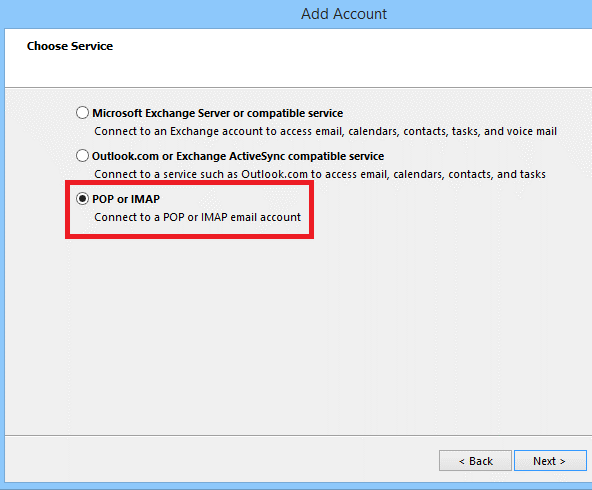Go to the previous step with Back

pos(475,461)
